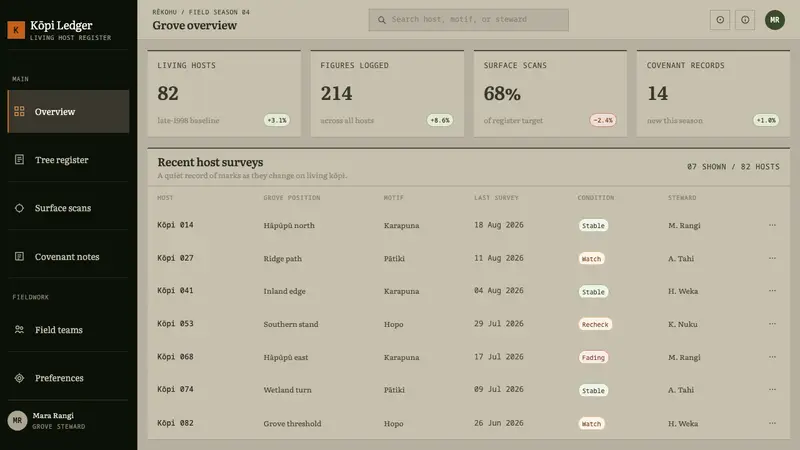Open Covenant notes page
Screen dimensions: 800x450
(68, 257)
